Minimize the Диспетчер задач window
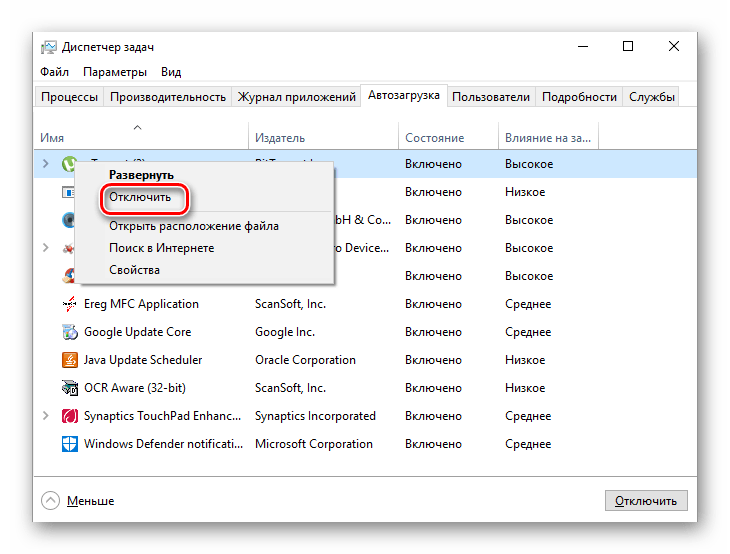 [583, 47]
